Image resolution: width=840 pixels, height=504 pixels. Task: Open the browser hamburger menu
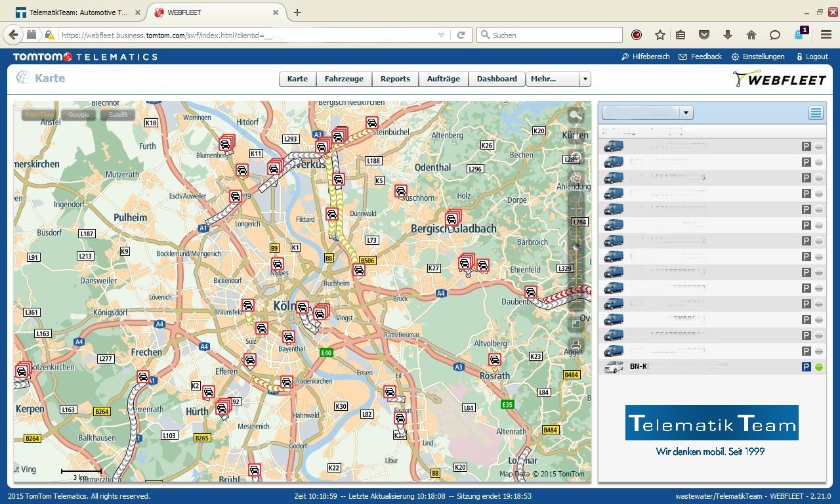826,35
